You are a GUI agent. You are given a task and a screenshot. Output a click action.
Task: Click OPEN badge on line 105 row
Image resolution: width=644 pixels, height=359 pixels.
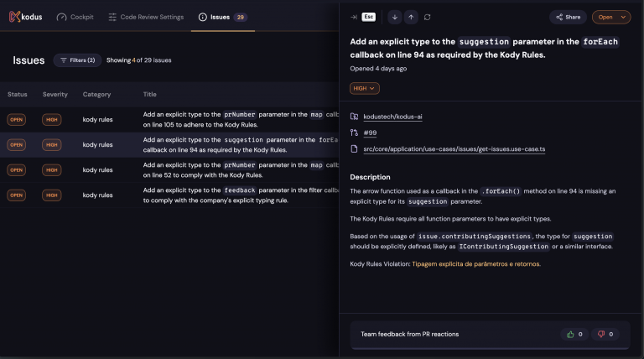(17, 120)
